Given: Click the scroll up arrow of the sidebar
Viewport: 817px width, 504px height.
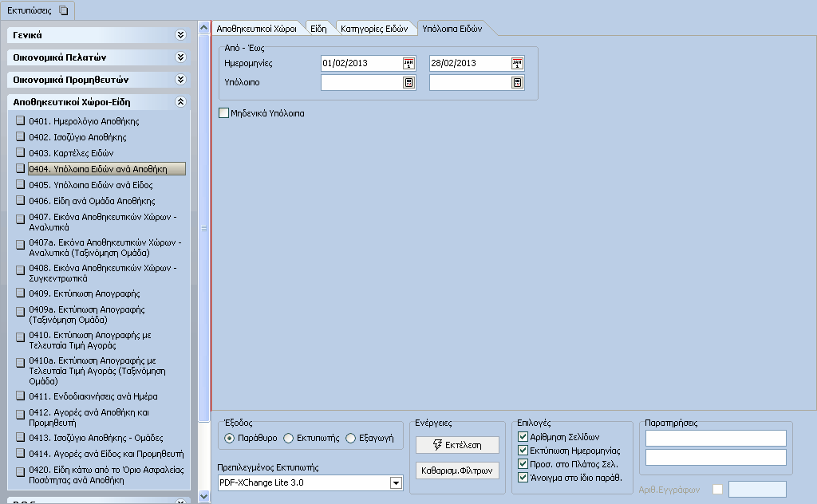Looking at the screenshot, I should pos(204,28).
